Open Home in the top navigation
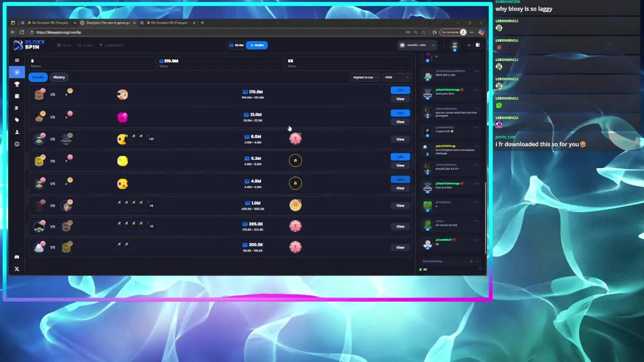This screenshot has width=644, height=362. [64, 45]
